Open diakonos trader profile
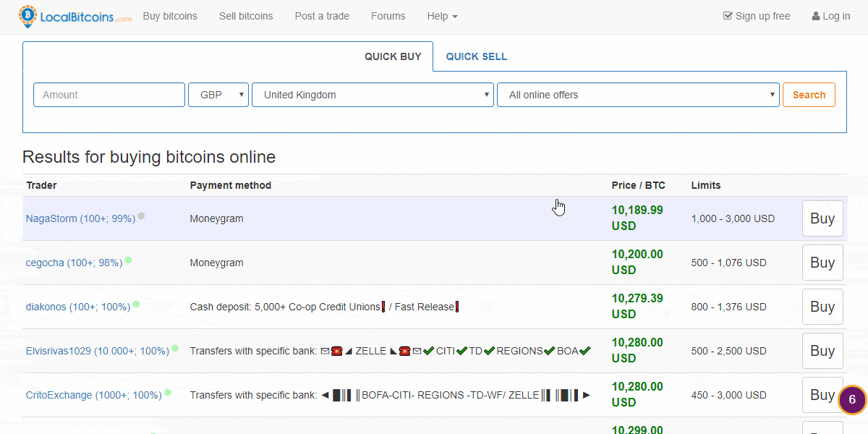This screenshot has width=868, height=434. click(78, 307)
